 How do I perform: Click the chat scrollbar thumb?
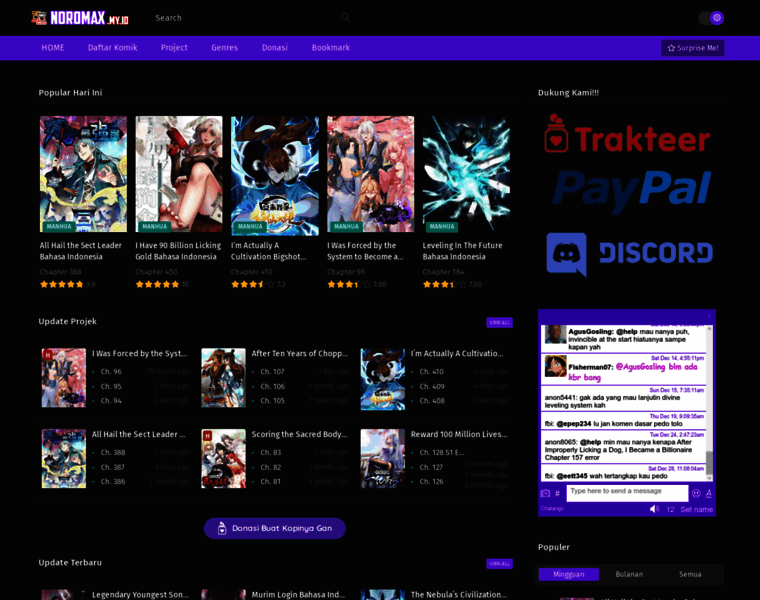[x=709, y=463]
